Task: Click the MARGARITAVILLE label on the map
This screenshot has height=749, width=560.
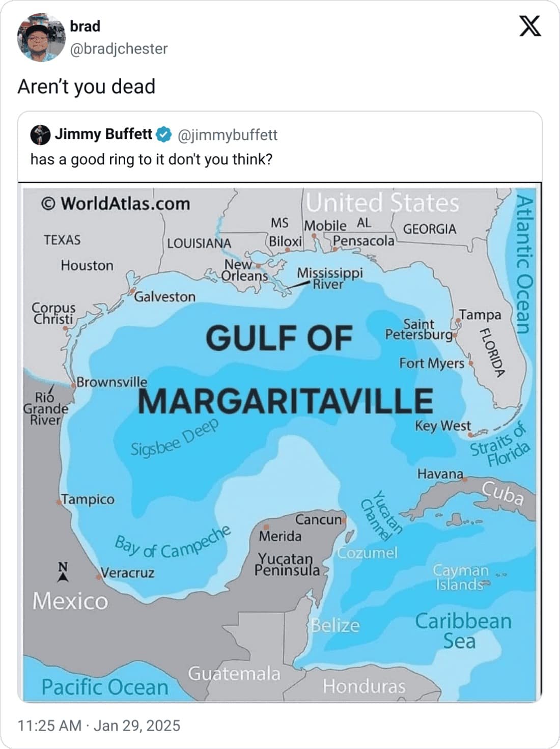Action: (x=286, y=401)
